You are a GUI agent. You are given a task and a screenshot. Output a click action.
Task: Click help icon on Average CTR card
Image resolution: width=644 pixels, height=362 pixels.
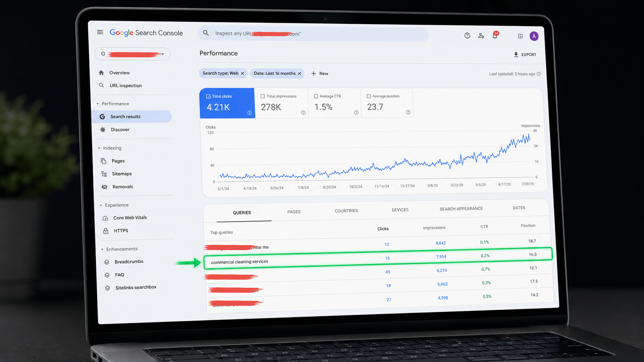point(356,113)
